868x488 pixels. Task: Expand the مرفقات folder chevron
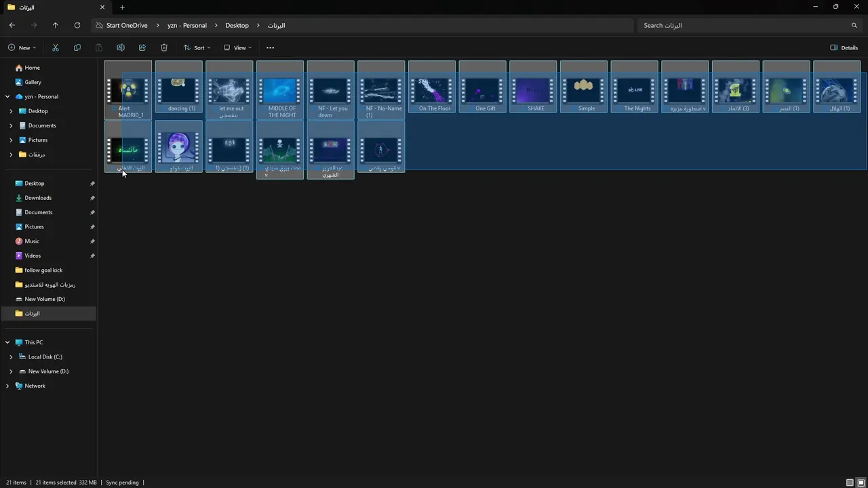point(11,155)
